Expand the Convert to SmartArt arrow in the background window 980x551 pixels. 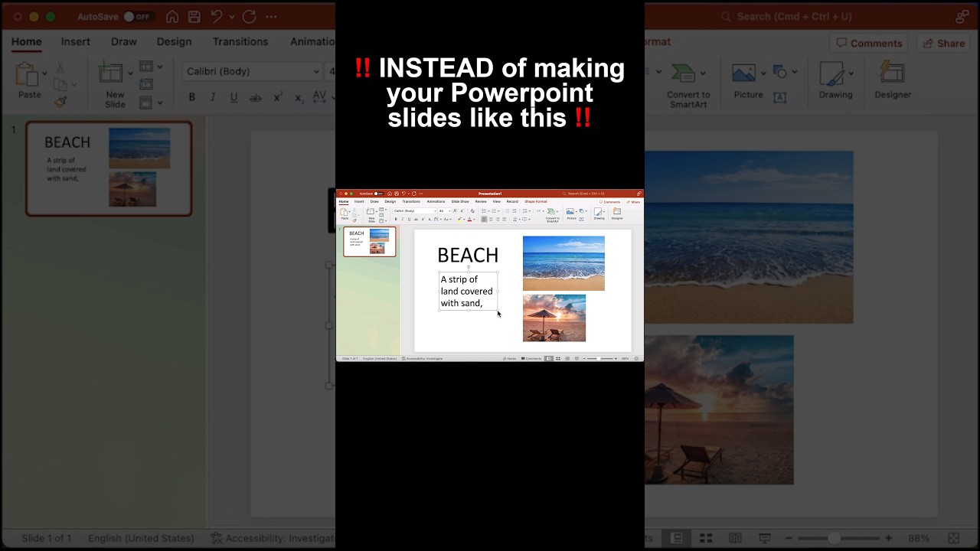(x=703, y=73)
